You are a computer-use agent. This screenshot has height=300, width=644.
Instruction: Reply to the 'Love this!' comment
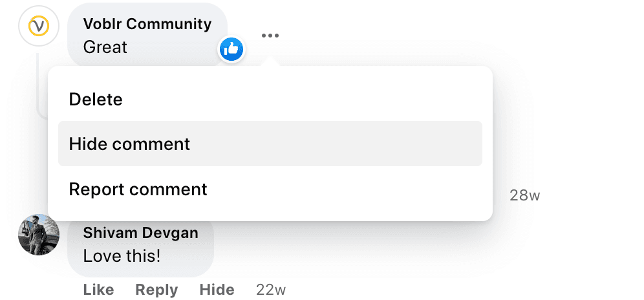coord(156,290)
